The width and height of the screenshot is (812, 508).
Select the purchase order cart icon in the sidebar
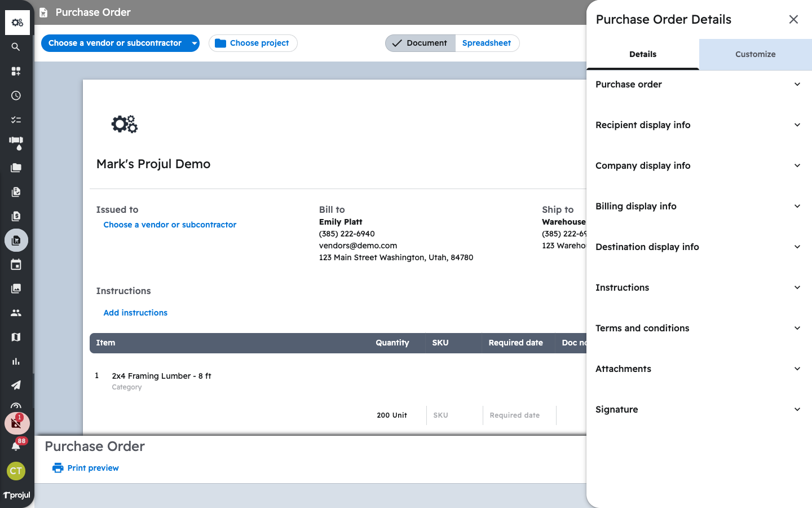click(x=16, y=240)
